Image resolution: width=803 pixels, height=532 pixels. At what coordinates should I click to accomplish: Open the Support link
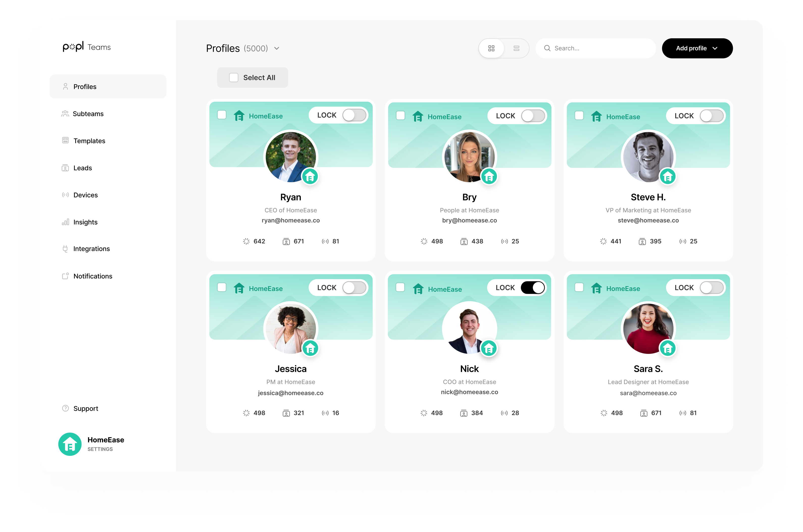[x=86, y=409]
